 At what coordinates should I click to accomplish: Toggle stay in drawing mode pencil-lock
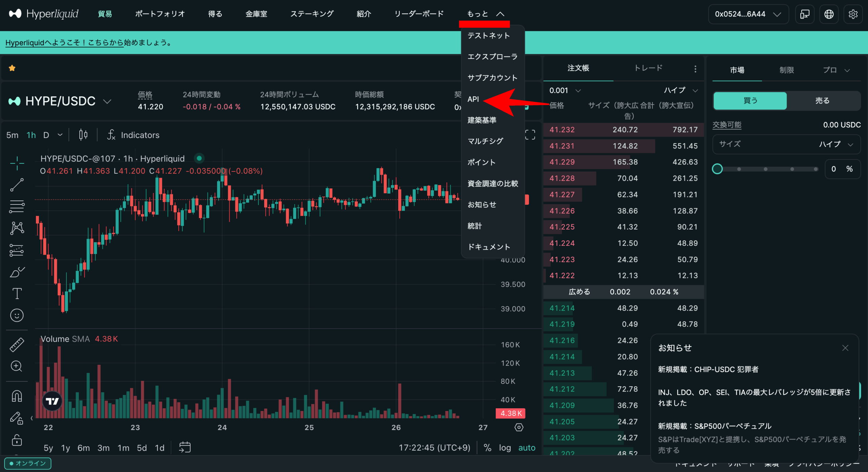point(17,418)
